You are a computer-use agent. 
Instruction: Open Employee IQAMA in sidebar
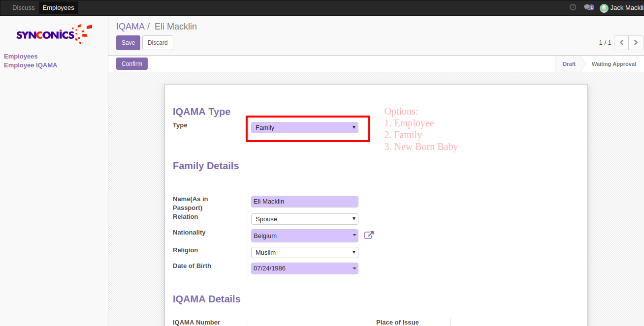click(x=31, y=65)
